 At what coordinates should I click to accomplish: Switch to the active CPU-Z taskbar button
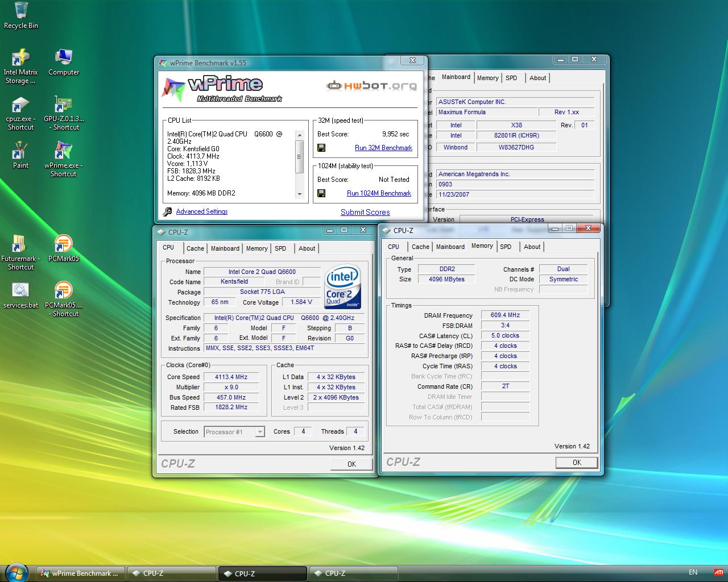[x=262, y=573]
